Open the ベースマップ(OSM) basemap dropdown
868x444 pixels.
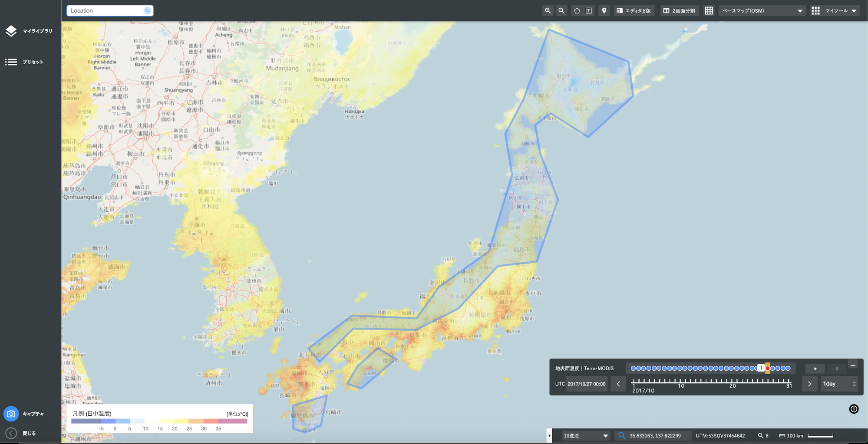(762, 11)
